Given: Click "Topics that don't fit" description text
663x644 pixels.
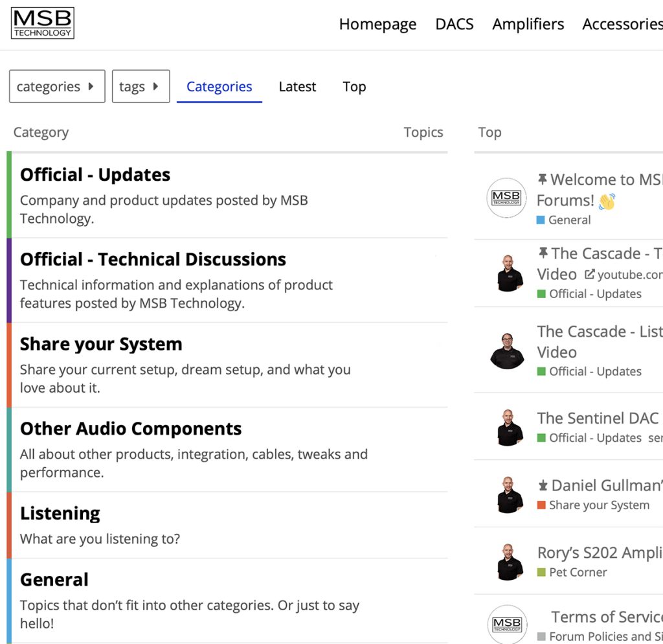Looking at the screenshot, I should point(190,614).
